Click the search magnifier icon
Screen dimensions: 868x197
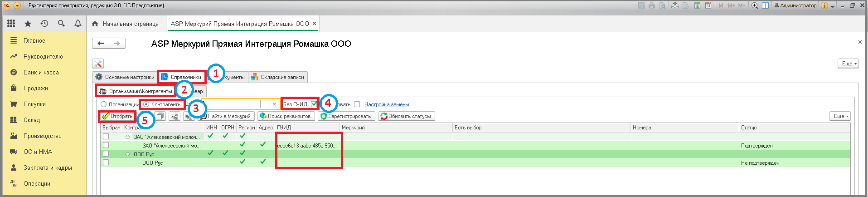[61, 24]
